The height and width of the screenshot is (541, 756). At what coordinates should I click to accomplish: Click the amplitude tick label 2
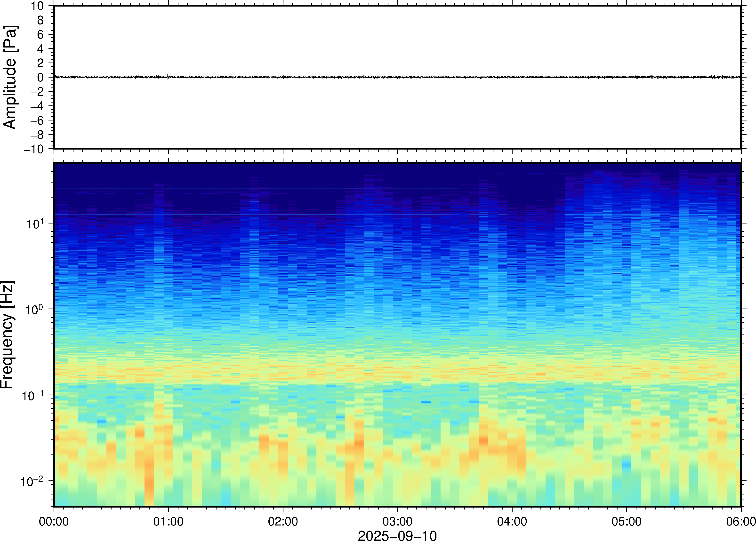pos(40,63)
